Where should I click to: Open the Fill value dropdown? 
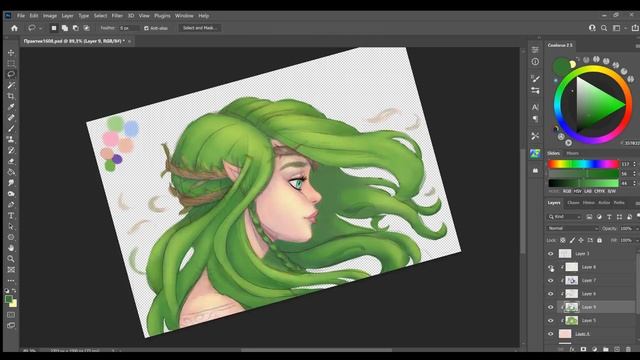(x=637, y=240)
